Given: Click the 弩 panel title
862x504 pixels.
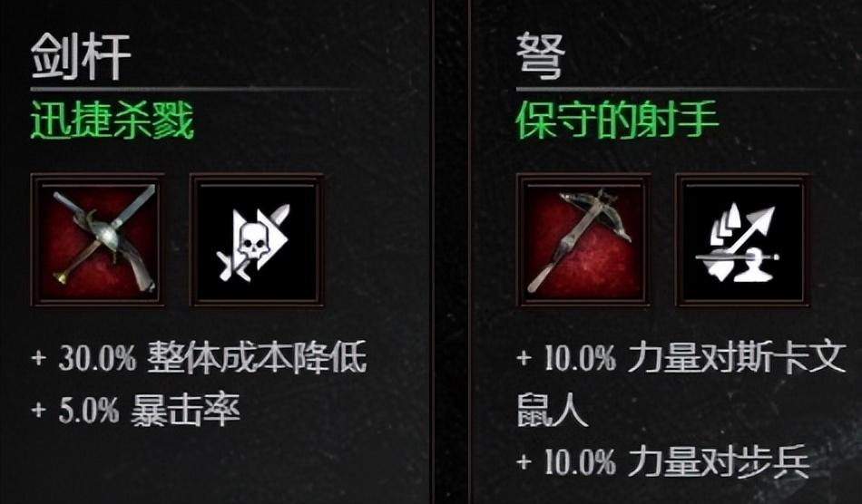Looking at the screenshot, I should click(x=541, y=56).
